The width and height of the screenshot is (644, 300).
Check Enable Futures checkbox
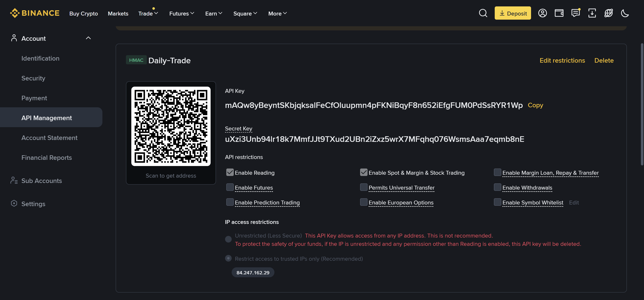click(230, 187)
